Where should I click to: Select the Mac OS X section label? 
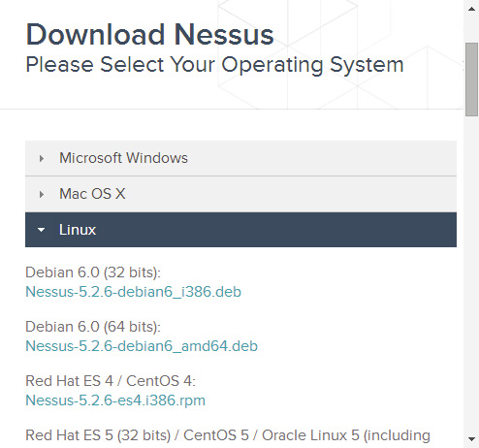pos(92,194)
